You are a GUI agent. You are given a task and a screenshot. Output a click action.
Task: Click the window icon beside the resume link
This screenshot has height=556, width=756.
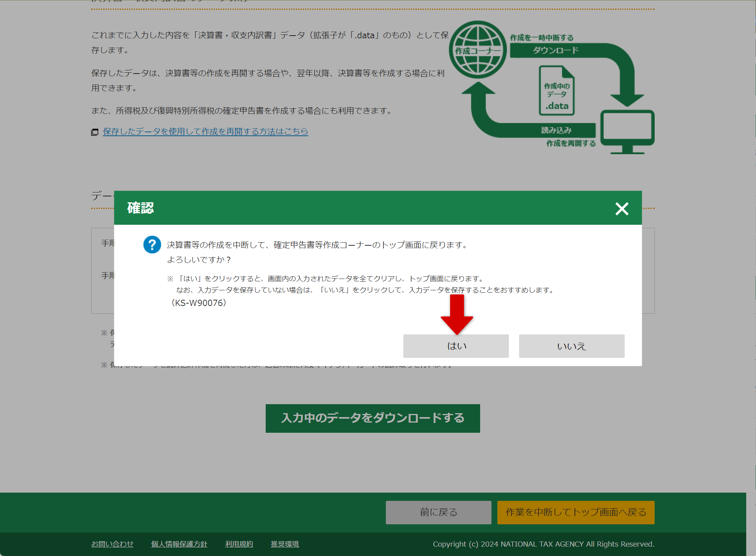click(95, 132)
